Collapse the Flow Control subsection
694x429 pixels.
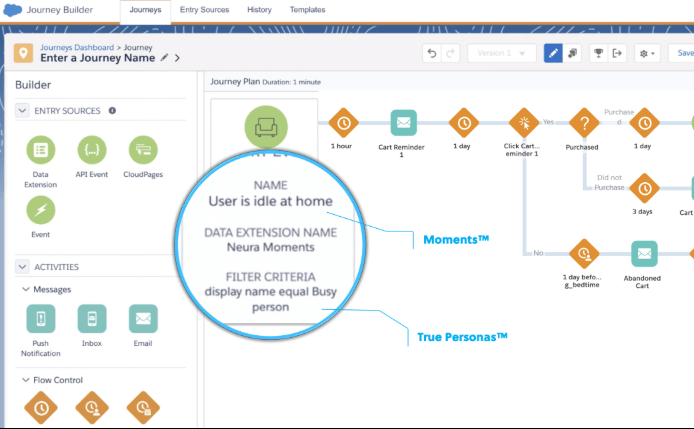pos(26,380)
